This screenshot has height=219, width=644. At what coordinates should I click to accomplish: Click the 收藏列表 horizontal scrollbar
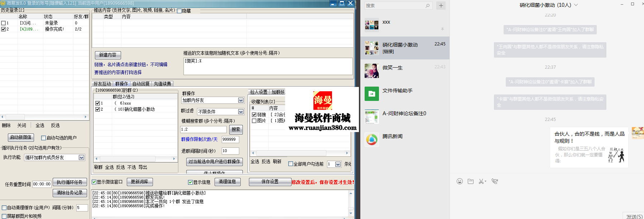click(300, 153)
